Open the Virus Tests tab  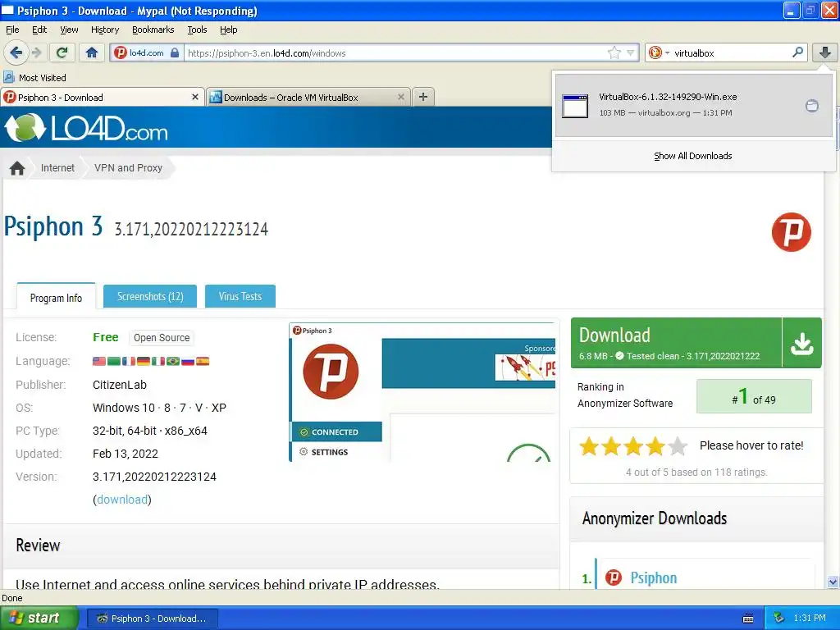(x=240, y=296)
